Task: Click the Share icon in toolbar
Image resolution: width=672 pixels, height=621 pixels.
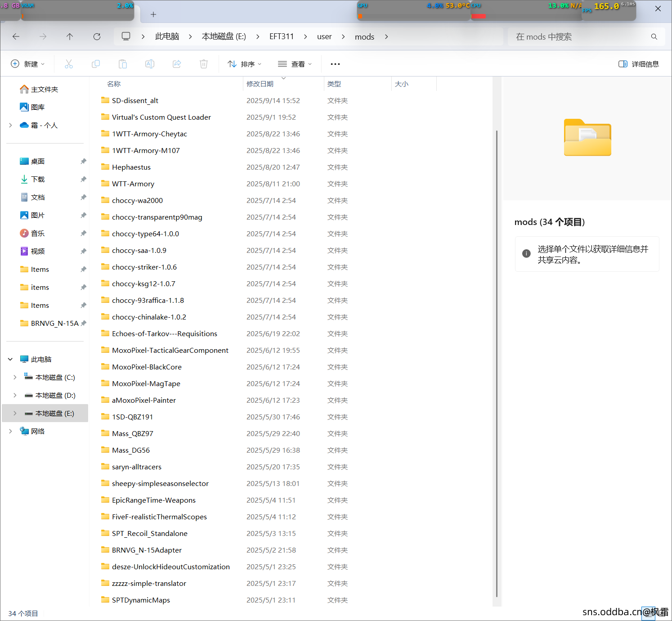Action: (177, 64)
